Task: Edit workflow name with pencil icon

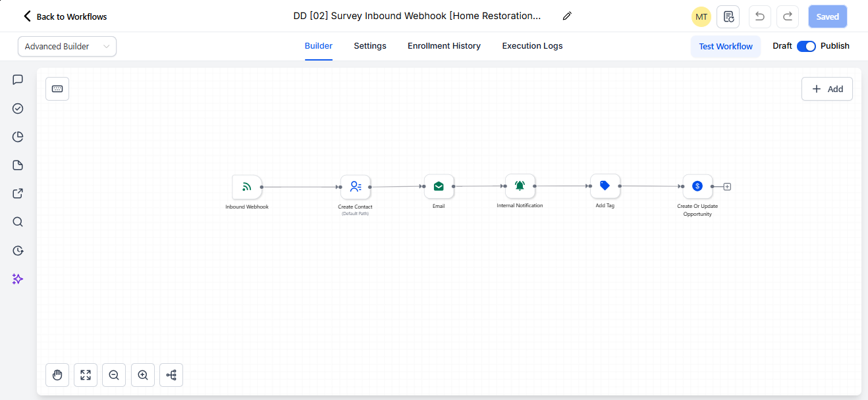Action: 567,16
